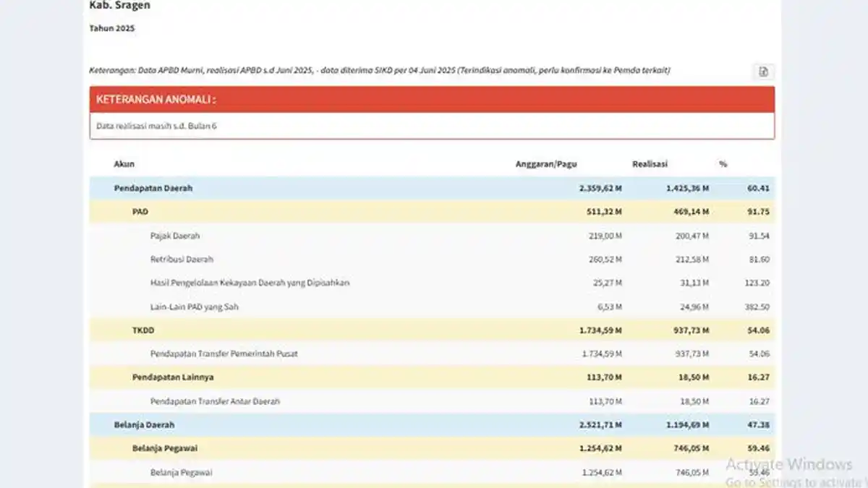The width and height of the screenshot is (868, 488).
Task: Click the "24,96 M" realization value
Action: click(x=694, y=307)
